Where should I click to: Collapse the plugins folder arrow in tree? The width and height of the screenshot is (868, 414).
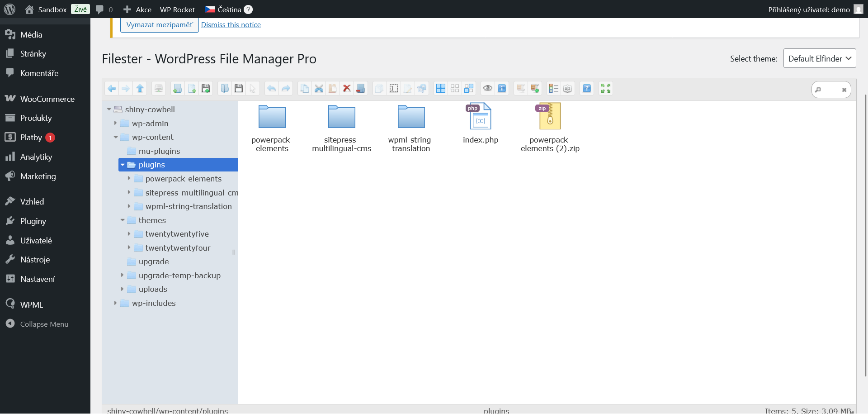point(123,165)
